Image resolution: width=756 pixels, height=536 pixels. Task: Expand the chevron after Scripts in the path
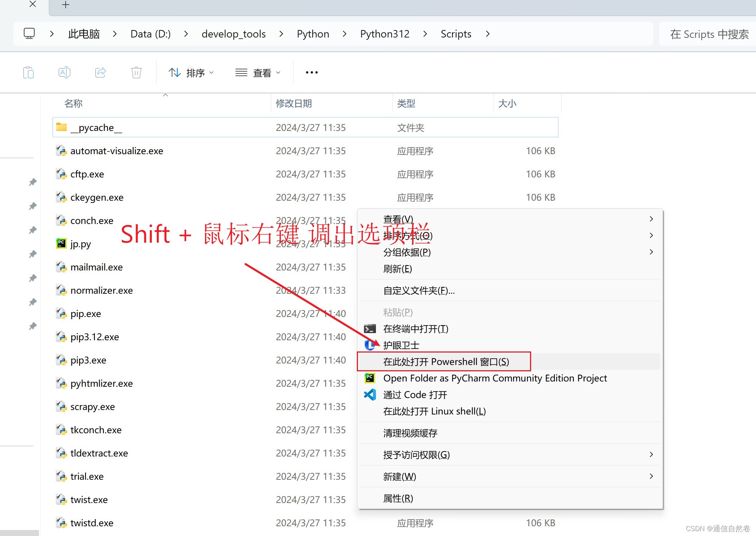(x=488, y=34)
